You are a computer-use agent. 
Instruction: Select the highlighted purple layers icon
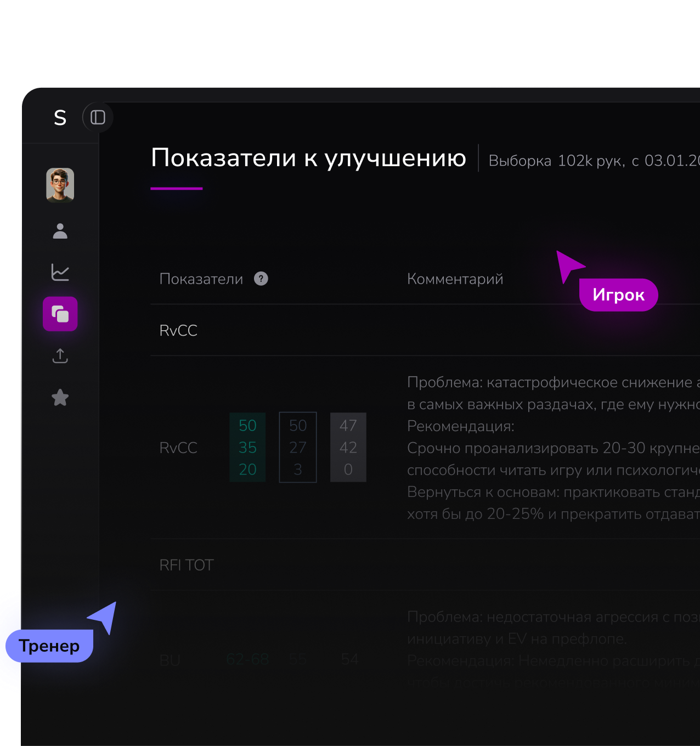tap(60, 314)
